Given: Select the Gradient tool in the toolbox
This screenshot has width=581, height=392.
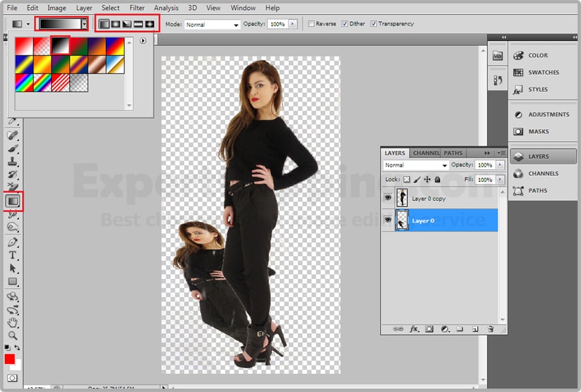Looking at the screenshot, I should pyautogui.click(x=13, y=201).
